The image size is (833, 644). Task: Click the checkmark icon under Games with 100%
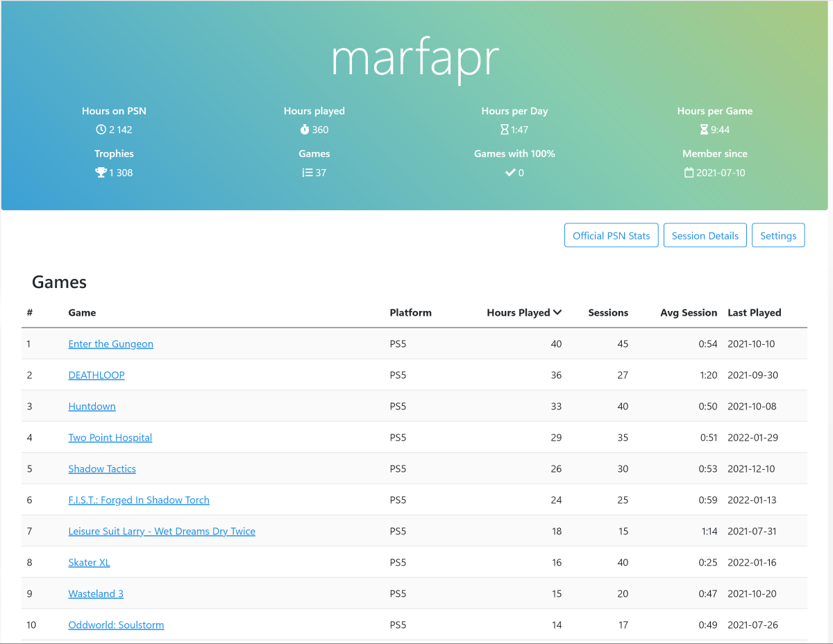click(510, 173)
